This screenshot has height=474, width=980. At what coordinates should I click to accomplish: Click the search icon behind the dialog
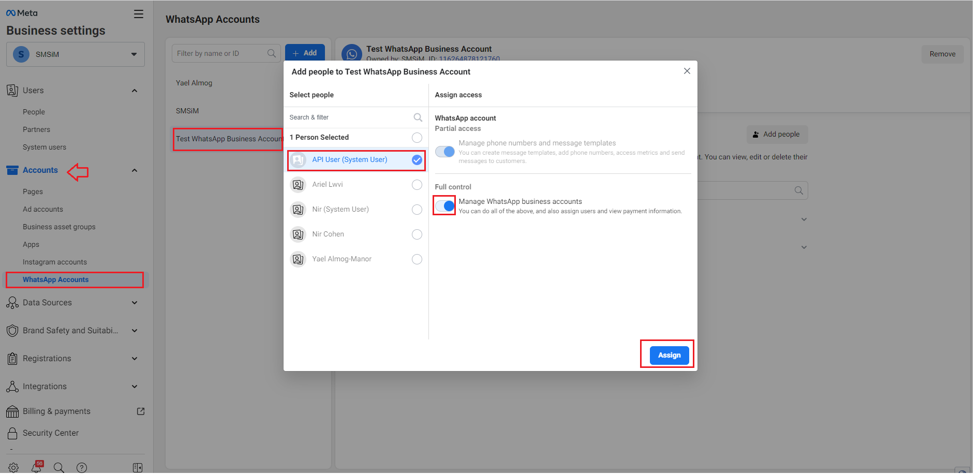tap(798, 190)
